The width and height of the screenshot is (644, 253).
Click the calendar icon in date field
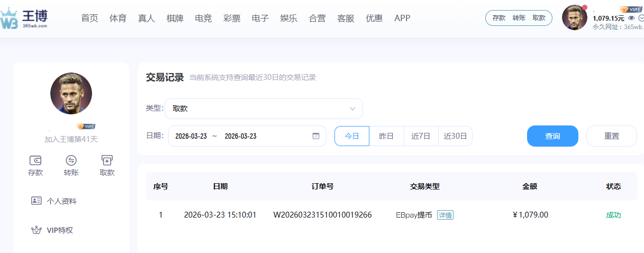pyautogui.click(x=316, y=136)
